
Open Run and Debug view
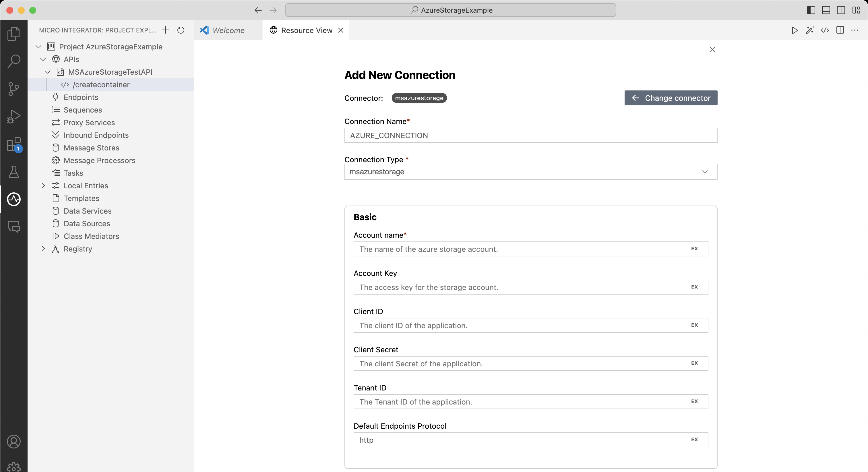(13, 116)
